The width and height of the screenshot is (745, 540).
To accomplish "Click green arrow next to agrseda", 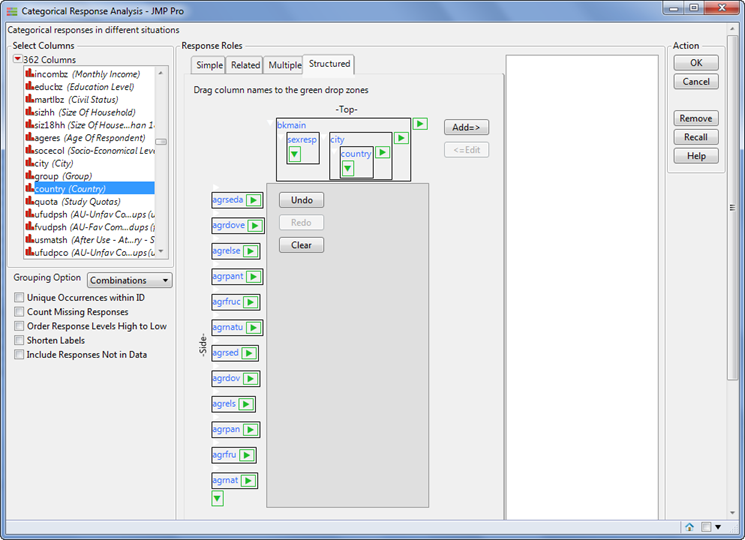I will tap(254, 200).
